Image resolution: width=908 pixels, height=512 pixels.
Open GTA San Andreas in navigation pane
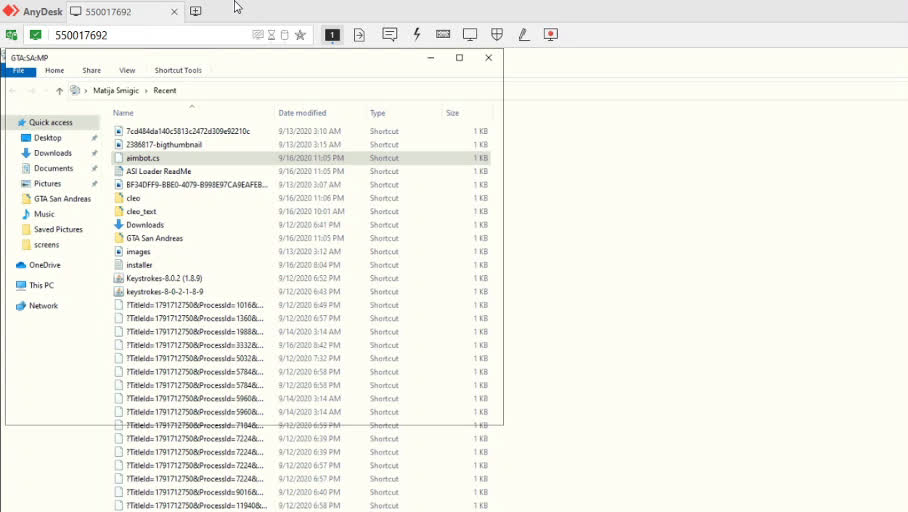[x=62, y=199]
